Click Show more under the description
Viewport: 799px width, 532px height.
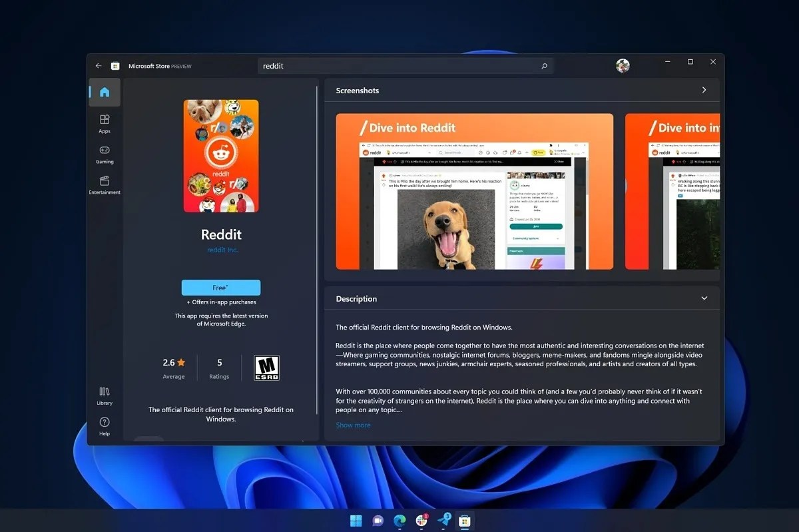click(353, 425)
